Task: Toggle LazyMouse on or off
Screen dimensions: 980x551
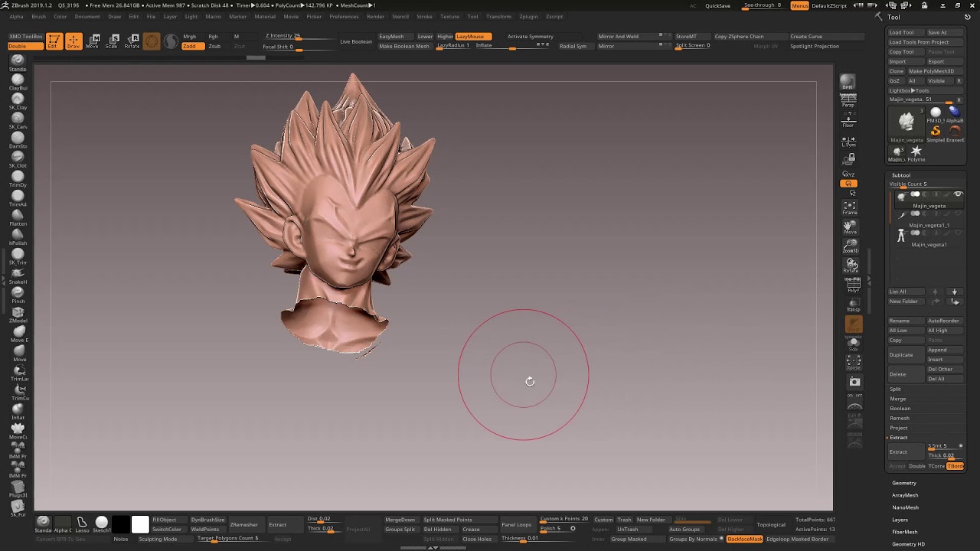Action: 472,37
